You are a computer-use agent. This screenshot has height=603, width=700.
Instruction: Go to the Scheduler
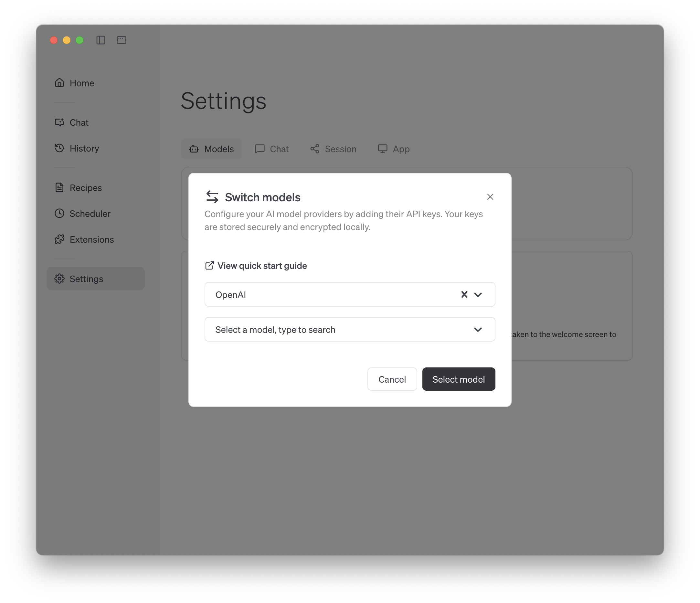point(90,214)
